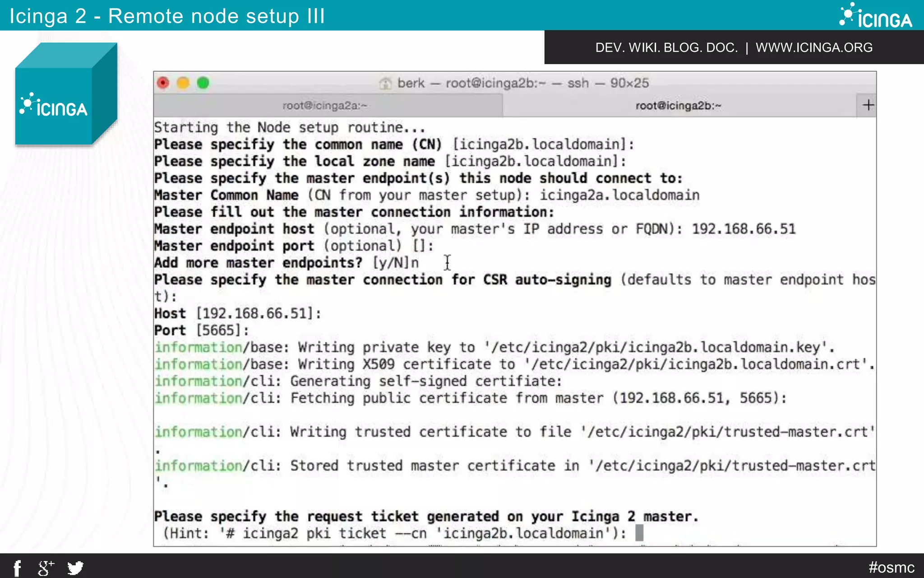Click the 'Host [192.168.66.51]:' line
Viewport: 924px width, 578px height.
click(x=238, y=313)
